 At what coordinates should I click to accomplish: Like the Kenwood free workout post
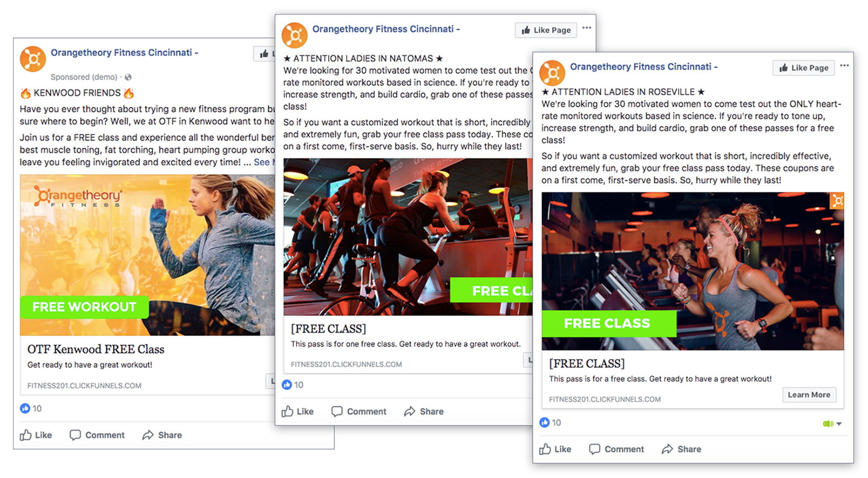(x=36, y=435)
